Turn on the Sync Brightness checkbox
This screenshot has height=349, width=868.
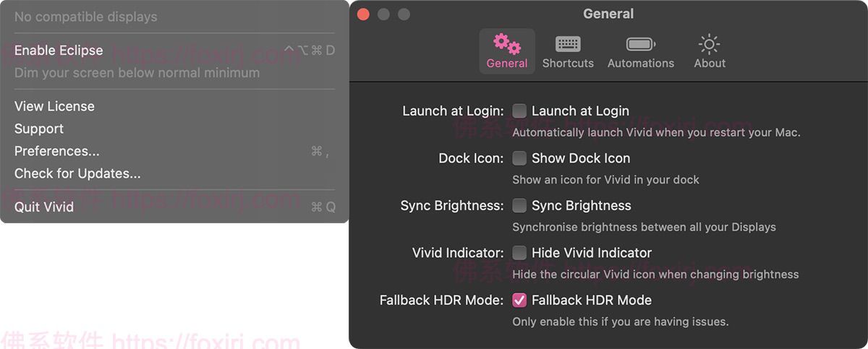click(x=519, y=206)
